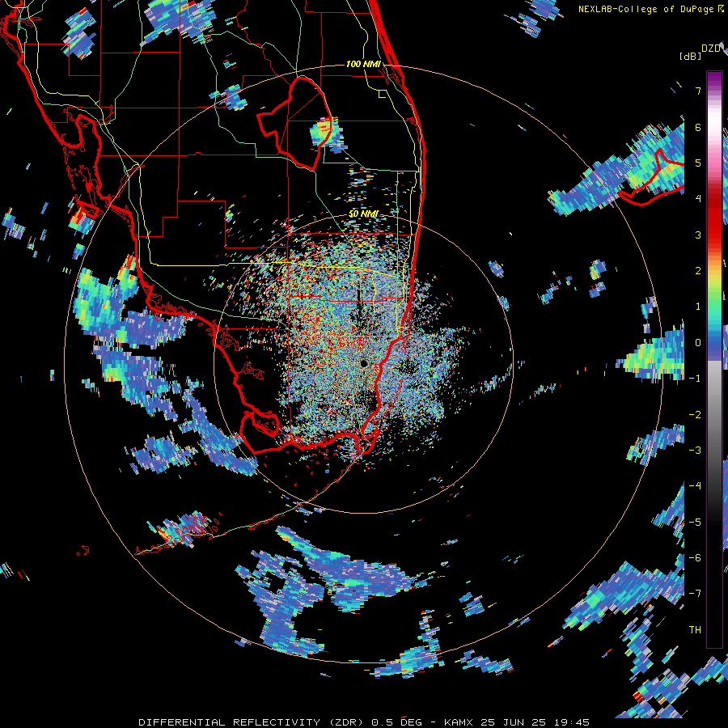Click the -3 value on the color scale
The image size is (728, 728).
tap(695, 451)
